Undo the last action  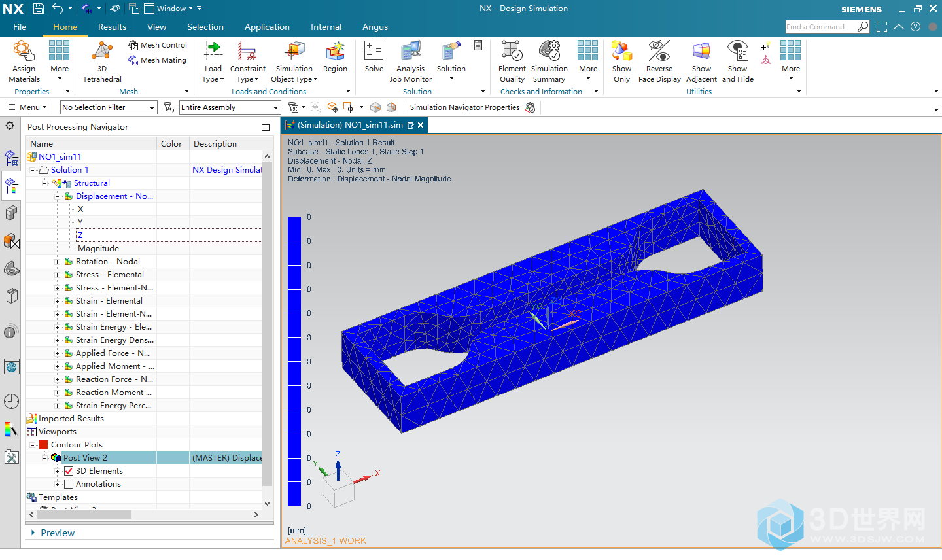click(x=58, y=9)
